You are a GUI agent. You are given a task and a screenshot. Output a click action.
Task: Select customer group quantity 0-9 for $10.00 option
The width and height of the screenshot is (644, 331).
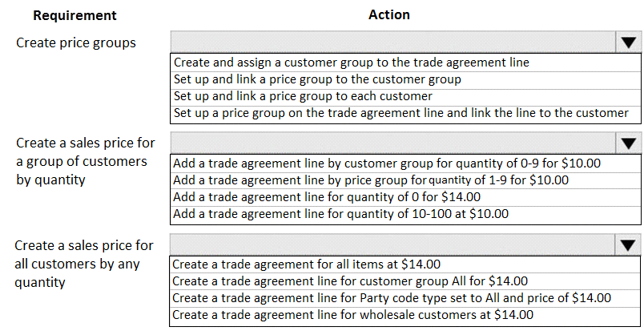[405, 163]
